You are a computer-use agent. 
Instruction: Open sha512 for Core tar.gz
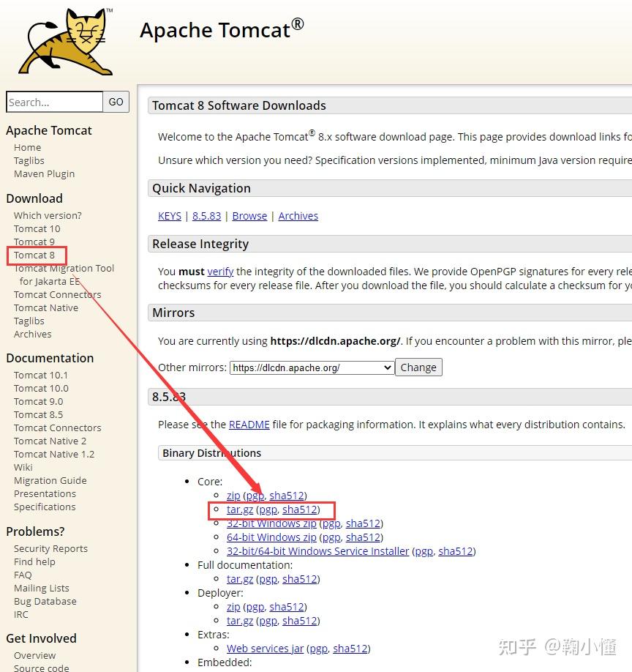[x=300, y=509]
